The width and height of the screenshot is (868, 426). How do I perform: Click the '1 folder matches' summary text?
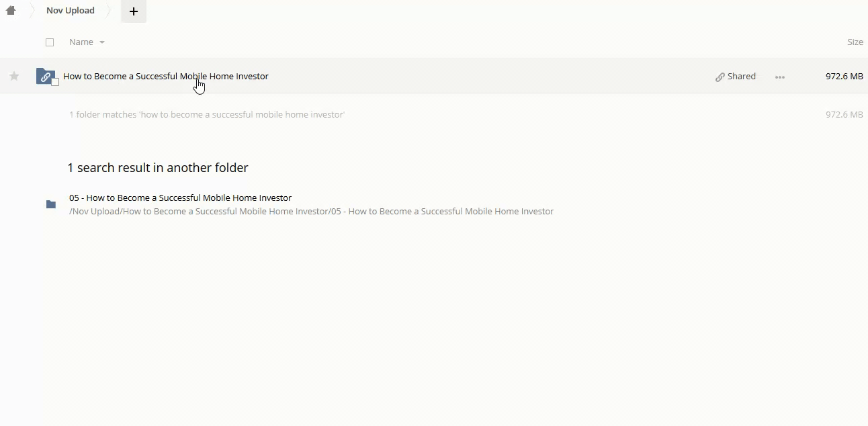coord(207,115)
